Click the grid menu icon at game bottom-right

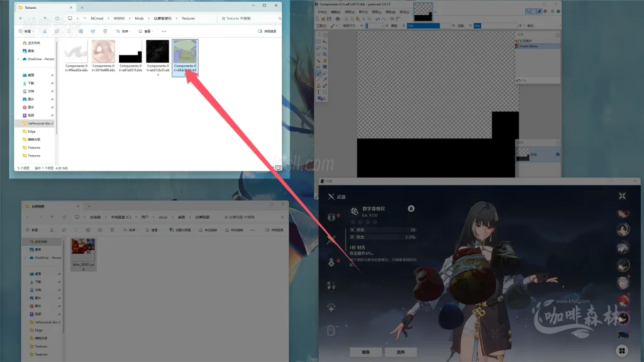click(621, 351)
